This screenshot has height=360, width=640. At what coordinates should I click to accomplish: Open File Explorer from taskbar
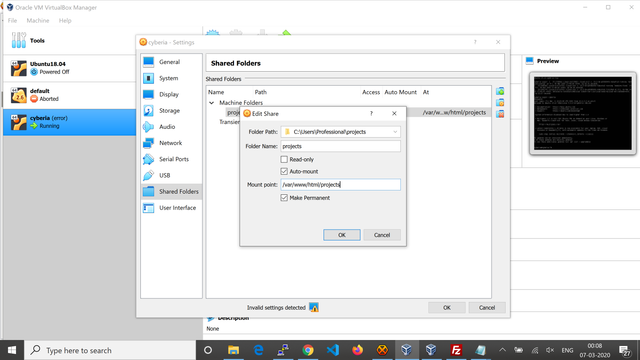pyautogui.click(x=233, y=350)
